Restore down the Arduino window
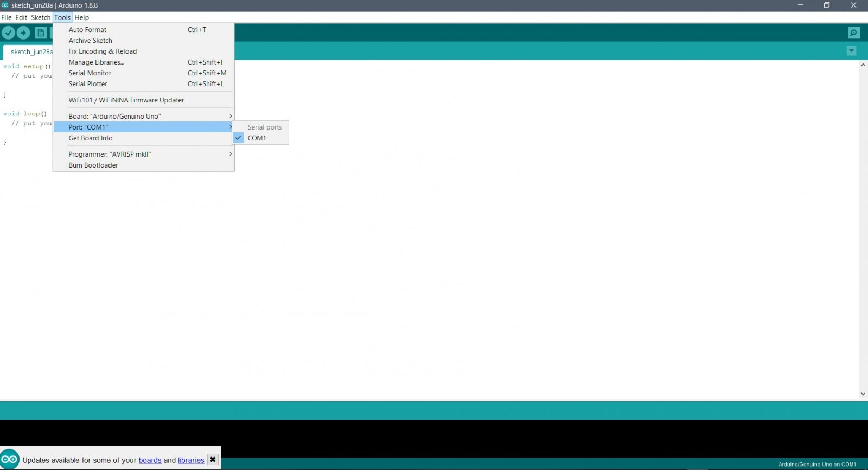 coord(827,5)
